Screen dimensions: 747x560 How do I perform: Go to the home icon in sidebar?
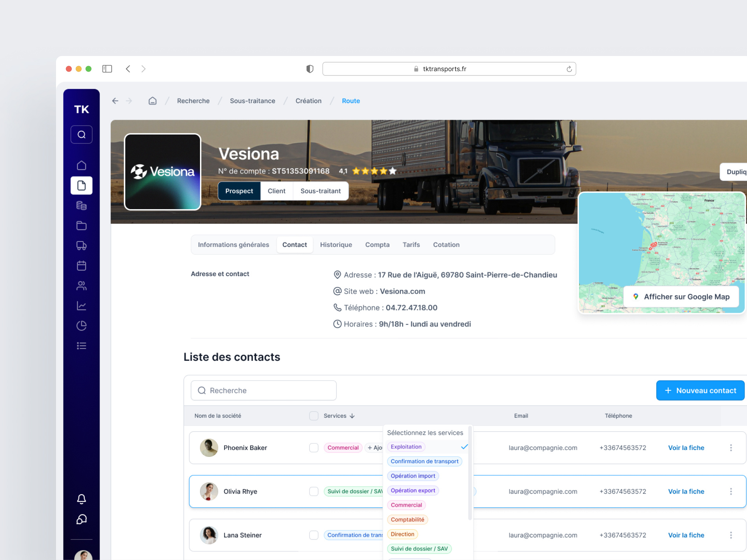click(81, 165)
